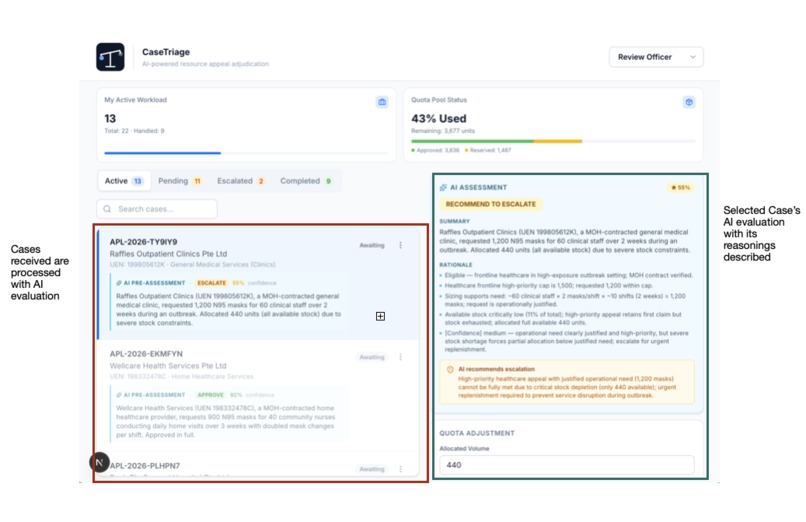The height and width of the screenshot is (522, 806).
Task: Click the ESCALATE badge on Raffles case
Action: 212,283
